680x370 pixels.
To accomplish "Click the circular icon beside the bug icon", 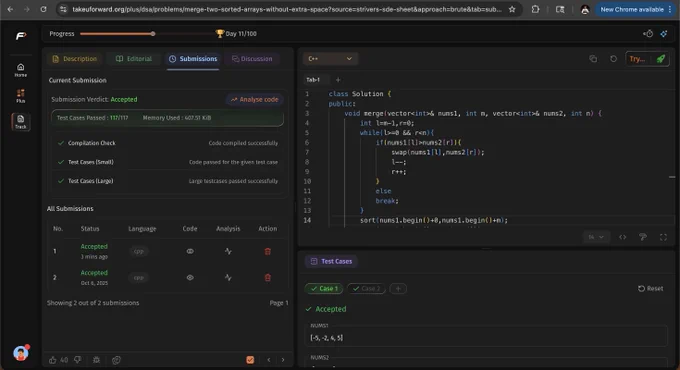I will point(116,360).
